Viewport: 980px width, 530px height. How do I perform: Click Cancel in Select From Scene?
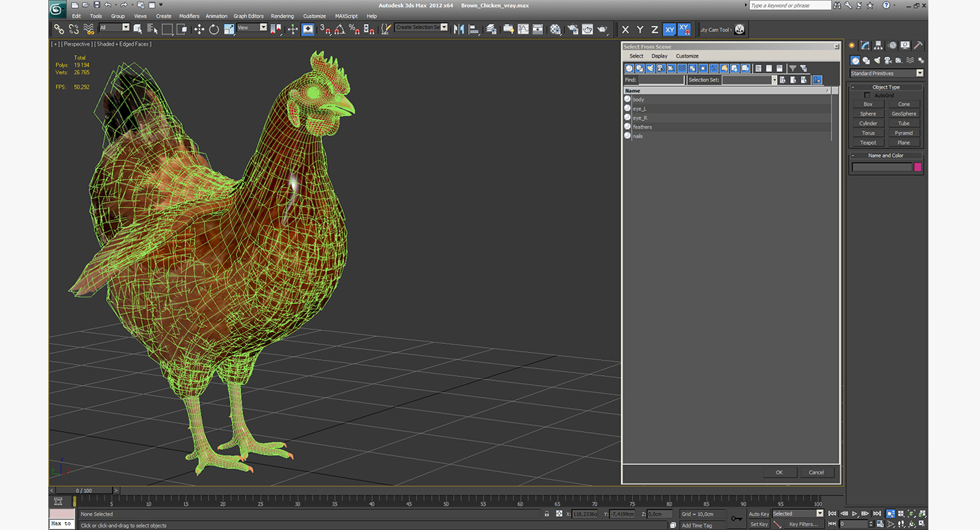[816, 472]
